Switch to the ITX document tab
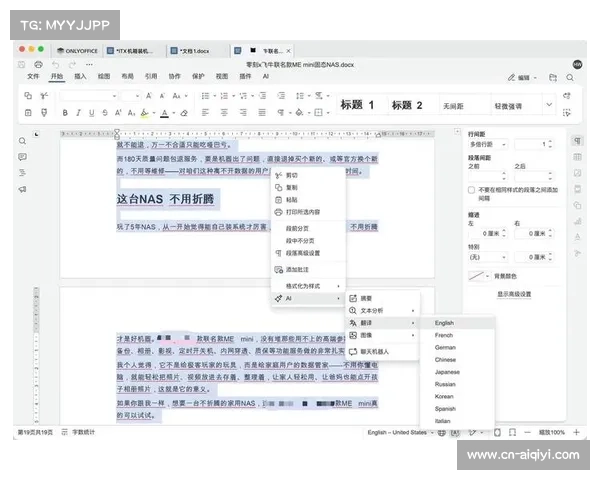Image resolution: width=600 pixels, height=480 pixels. tap(131, 51)
